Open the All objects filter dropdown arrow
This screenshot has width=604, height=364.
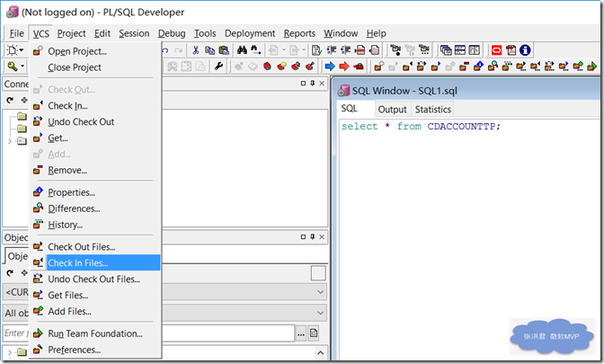coord(320,313)
